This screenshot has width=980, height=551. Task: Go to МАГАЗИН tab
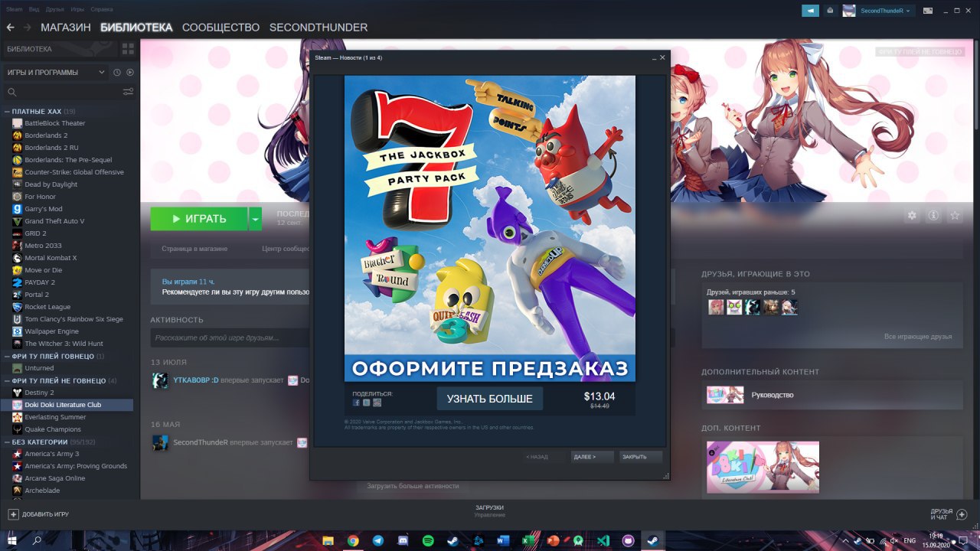pos(66,28)
